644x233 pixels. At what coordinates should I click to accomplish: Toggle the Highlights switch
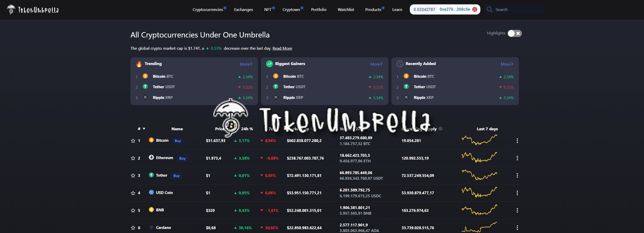[515, 33]
